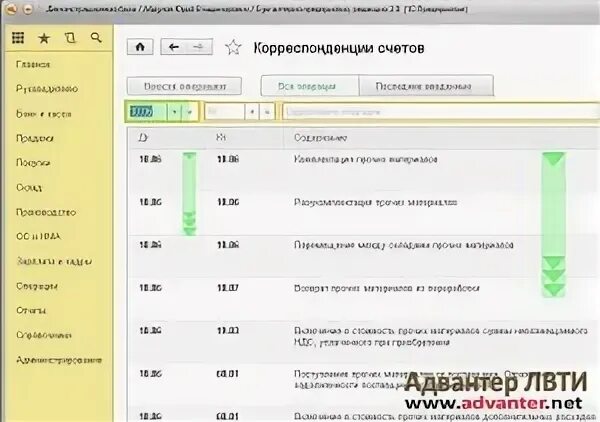Click the credit account input field
This screenshot has height=422, width=600.
[x=225, y=112]
